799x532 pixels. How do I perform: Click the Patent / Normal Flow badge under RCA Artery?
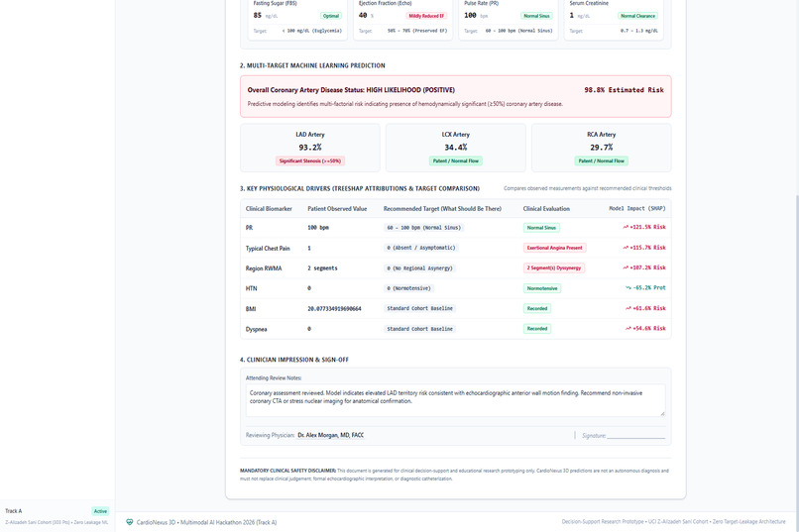point(602,160)
